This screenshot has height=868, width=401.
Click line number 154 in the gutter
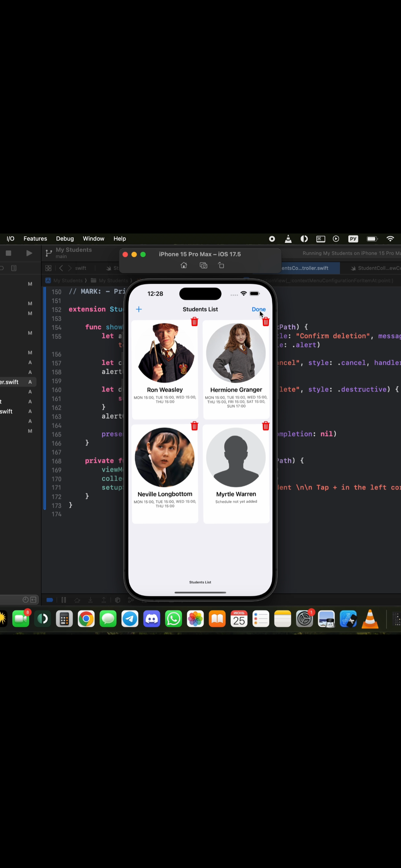pos(56,327)
